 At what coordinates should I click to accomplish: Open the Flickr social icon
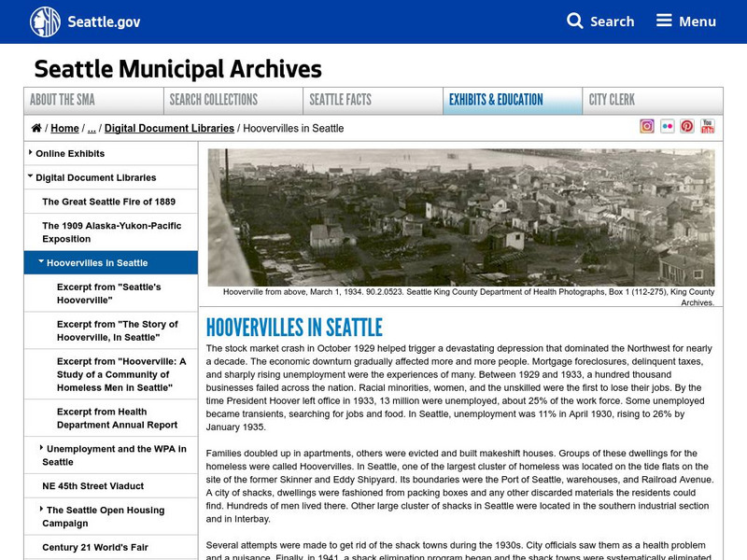pyautogui.click(x=667, y=126)
